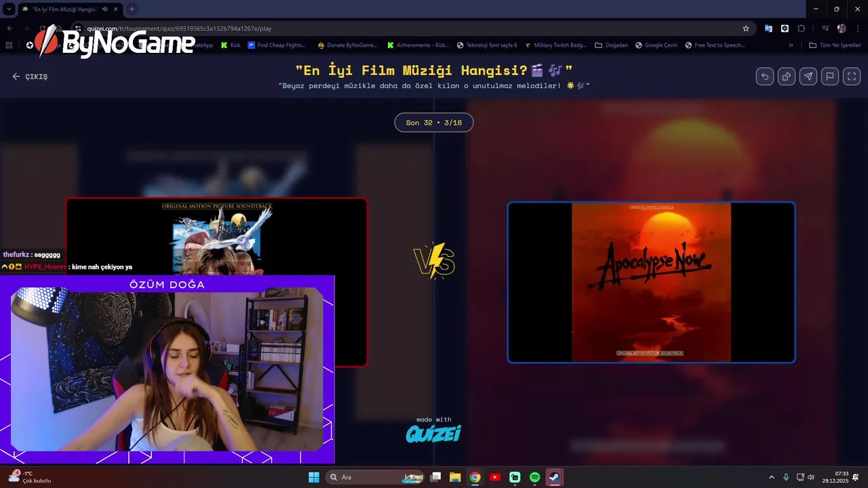The image size is (868, 488).
Task: Open the green Kick app in taskbar
Action: [515, 477]
